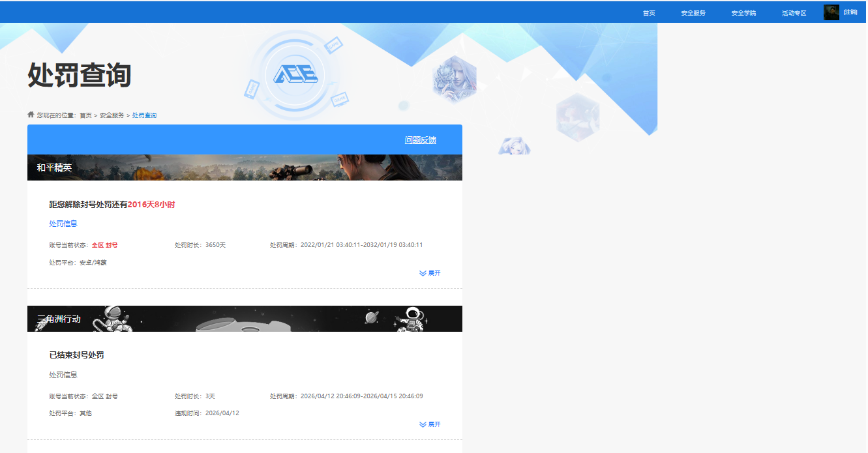The image size is (868, 453).
Task: Click the ACE logo emblem
Action: [295, 74]
